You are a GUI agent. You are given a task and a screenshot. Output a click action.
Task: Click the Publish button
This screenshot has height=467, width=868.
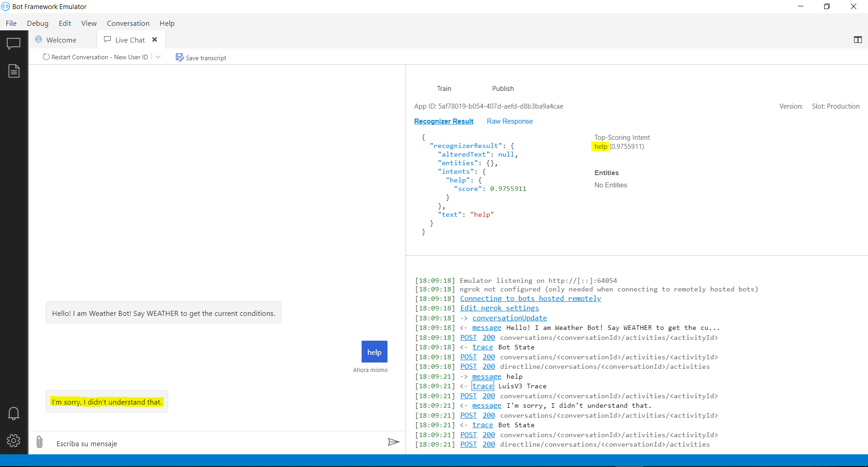pos(503,89)
